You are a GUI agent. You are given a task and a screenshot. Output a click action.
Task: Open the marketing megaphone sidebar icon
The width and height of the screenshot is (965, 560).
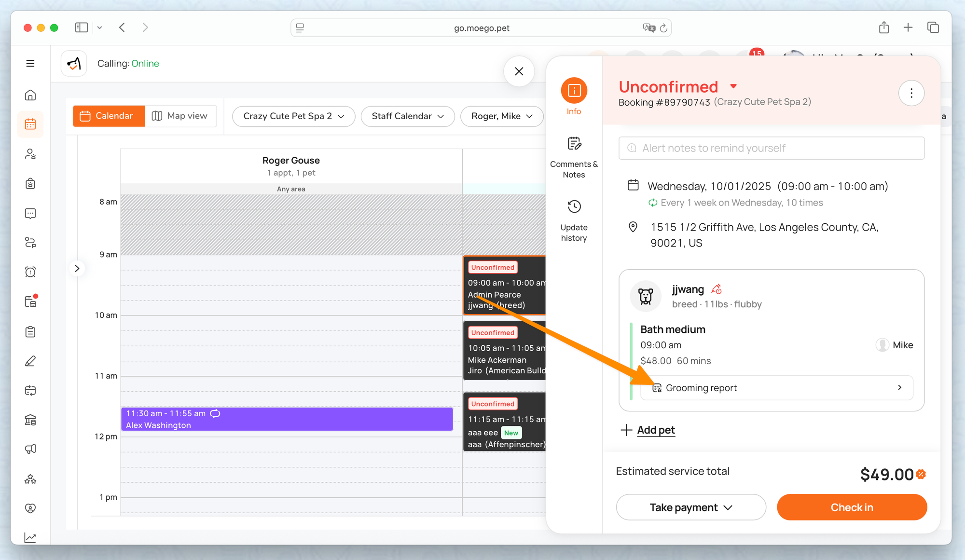[x=30, y=449]
